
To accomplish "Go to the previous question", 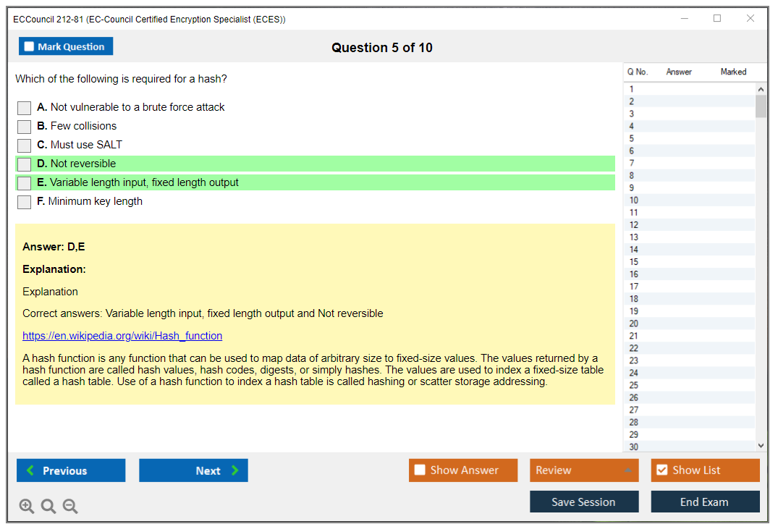I will click(x=71, y=470).
